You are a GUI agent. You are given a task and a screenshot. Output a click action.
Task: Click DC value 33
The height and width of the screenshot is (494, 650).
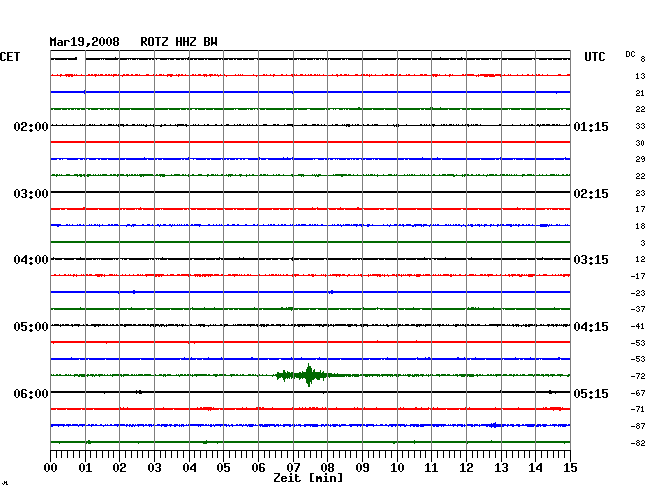click(640, 126)
